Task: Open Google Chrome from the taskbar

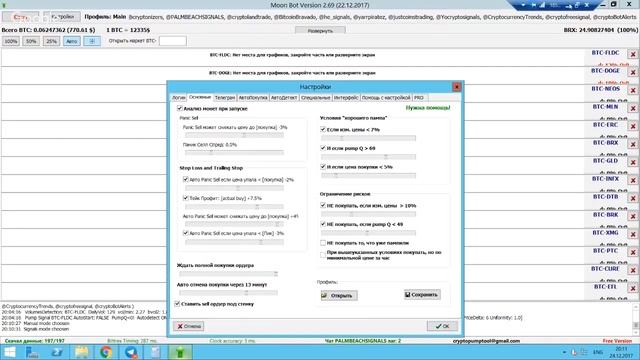Action: click(106, 352)
